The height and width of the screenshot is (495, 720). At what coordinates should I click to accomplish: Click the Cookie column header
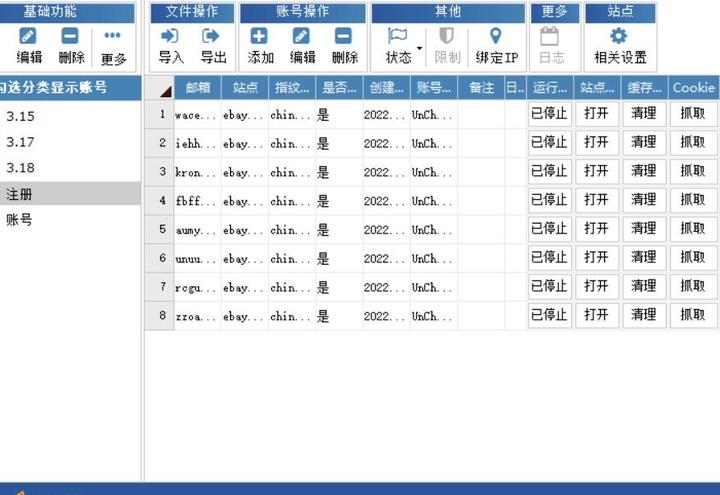tap(694, 88)
